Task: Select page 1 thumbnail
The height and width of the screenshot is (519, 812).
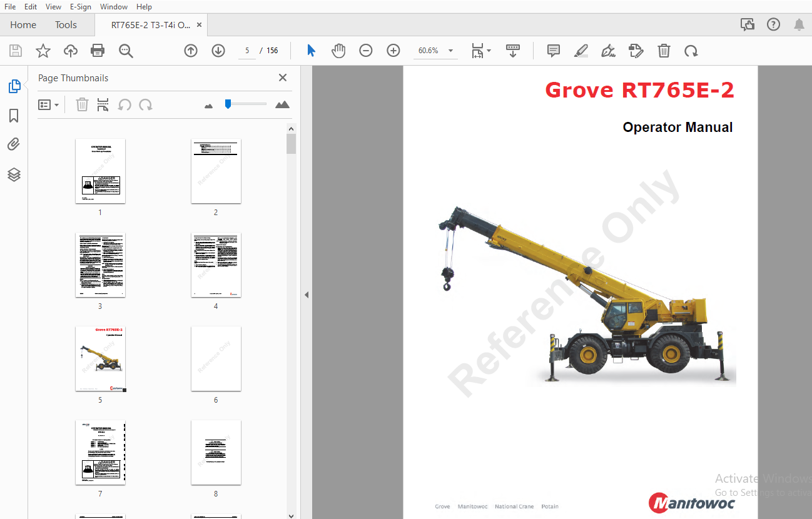Action: (x=100, y=171)
